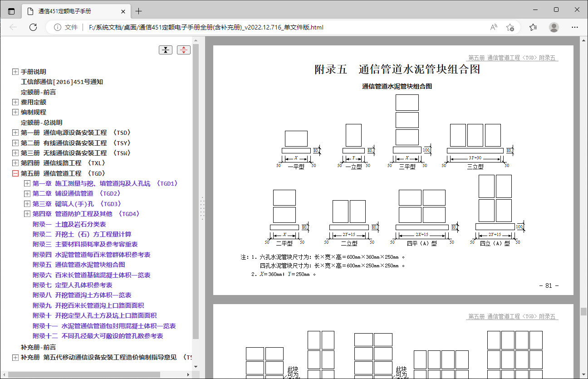The width and height of the screenshot is (588, 379).
Task: Click the pane splitter grip handle
Action: click(x=202, y=209)
